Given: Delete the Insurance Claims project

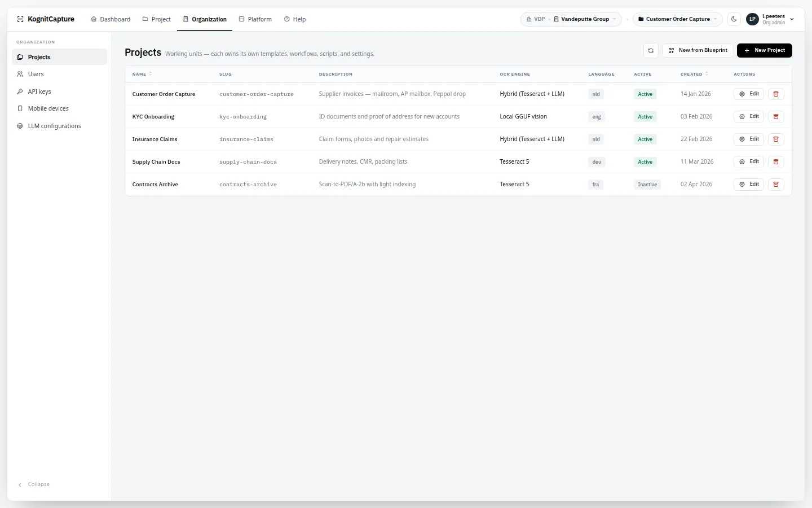Looking at the screenshot, I should pos(776,139).
